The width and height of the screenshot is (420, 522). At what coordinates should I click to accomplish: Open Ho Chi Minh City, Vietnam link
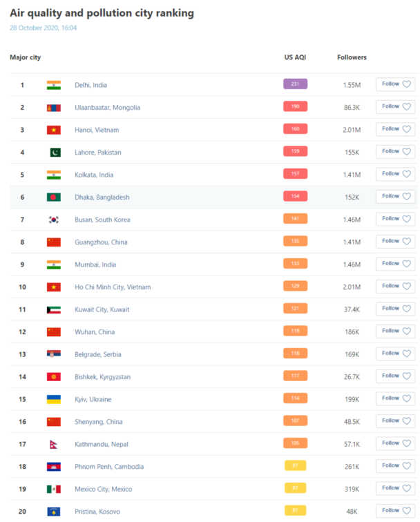pos(113,287)
